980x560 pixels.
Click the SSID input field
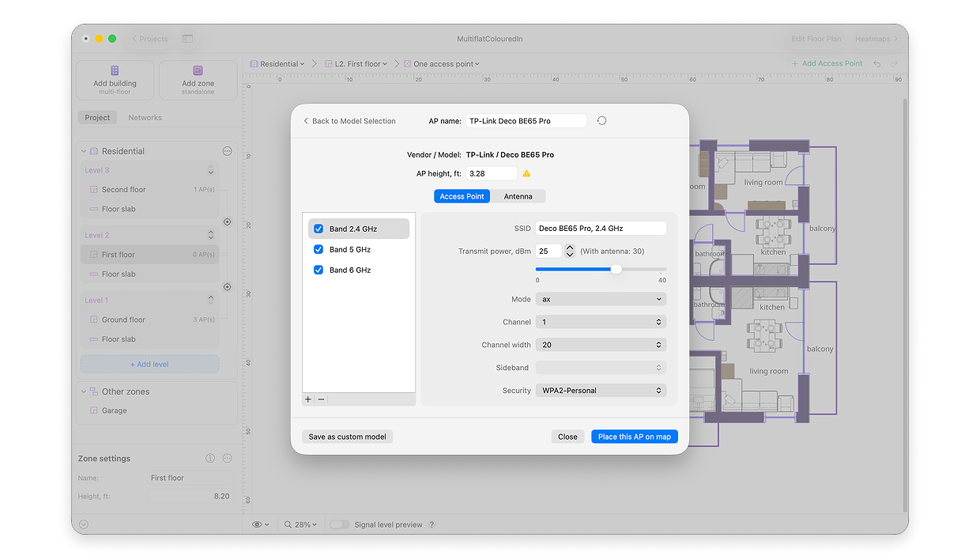(x=601, y=228)
